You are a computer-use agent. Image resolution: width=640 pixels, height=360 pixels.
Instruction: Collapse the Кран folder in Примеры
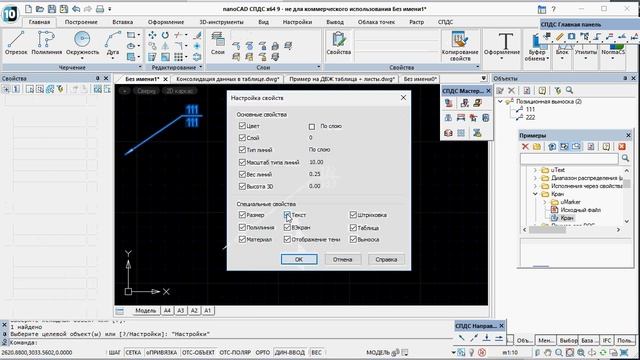coord(535,194)
